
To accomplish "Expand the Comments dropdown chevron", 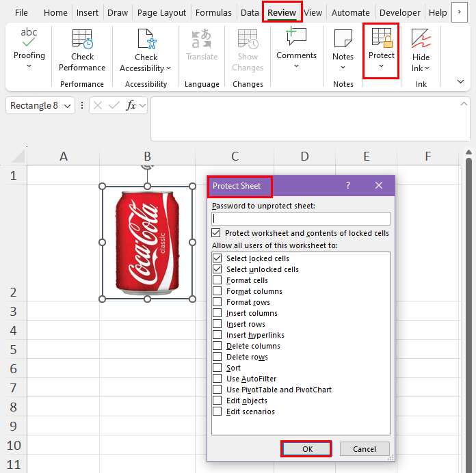I will (x=296, y=66).
